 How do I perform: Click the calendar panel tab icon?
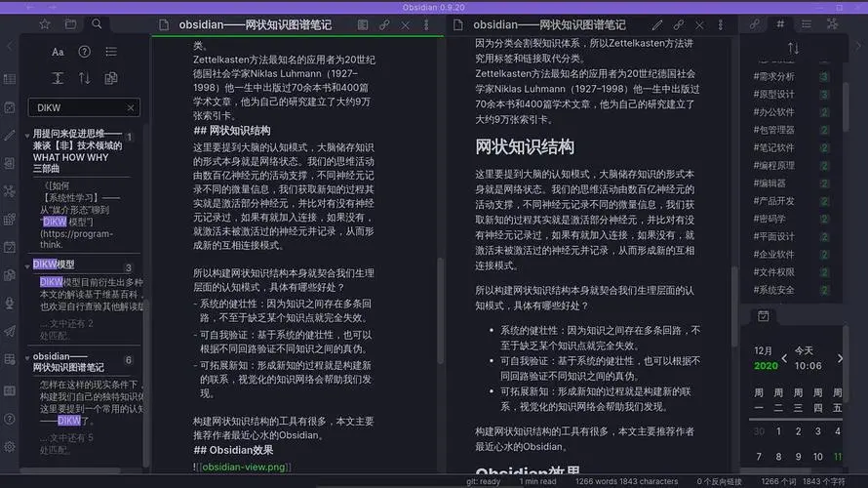coord(764,315)
